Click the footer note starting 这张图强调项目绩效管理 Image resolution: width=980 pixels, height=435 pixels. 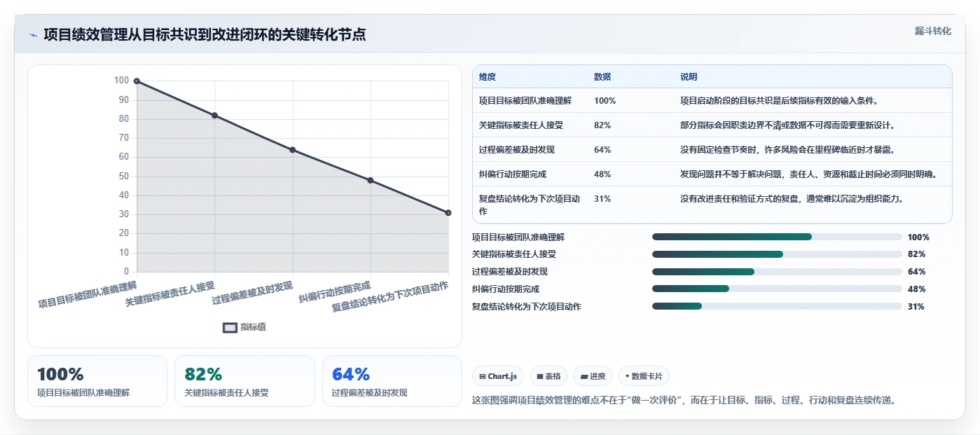point(684,401)
